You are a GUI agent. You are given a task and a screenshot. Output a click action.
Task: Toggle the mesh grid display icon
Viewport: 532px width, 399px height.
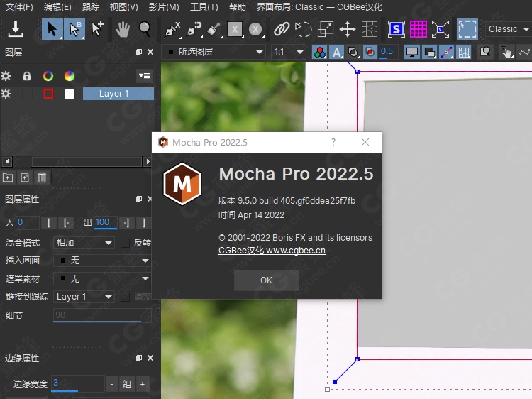tap(464, 53)
